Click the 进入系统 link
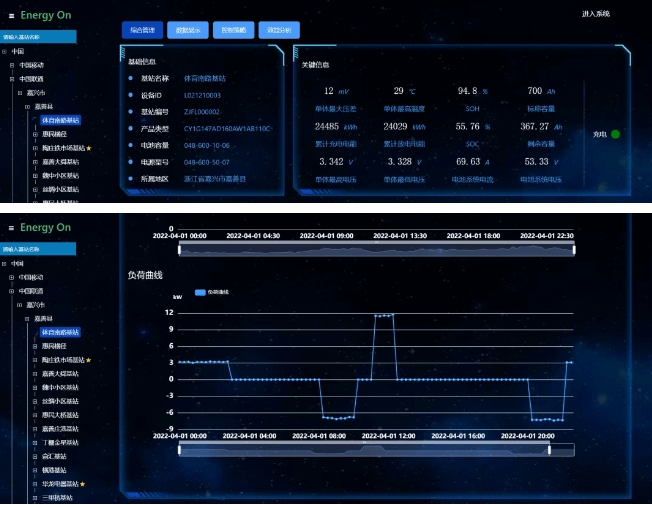 (x=595, y=14)
